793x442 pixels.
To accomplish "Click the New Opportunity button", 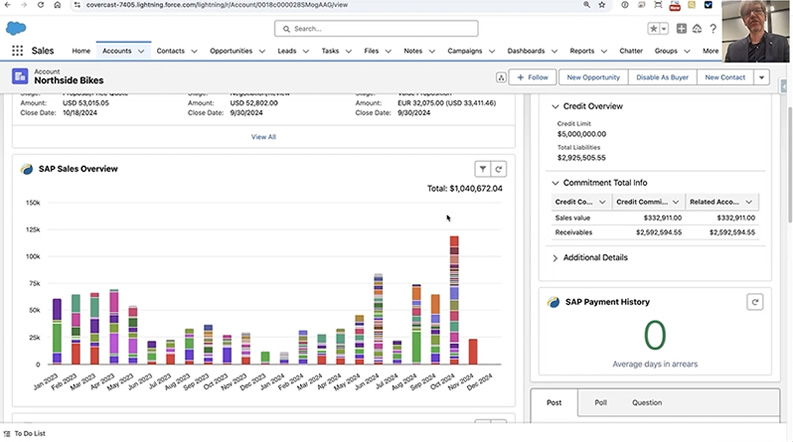I will [x=593, y=77].
